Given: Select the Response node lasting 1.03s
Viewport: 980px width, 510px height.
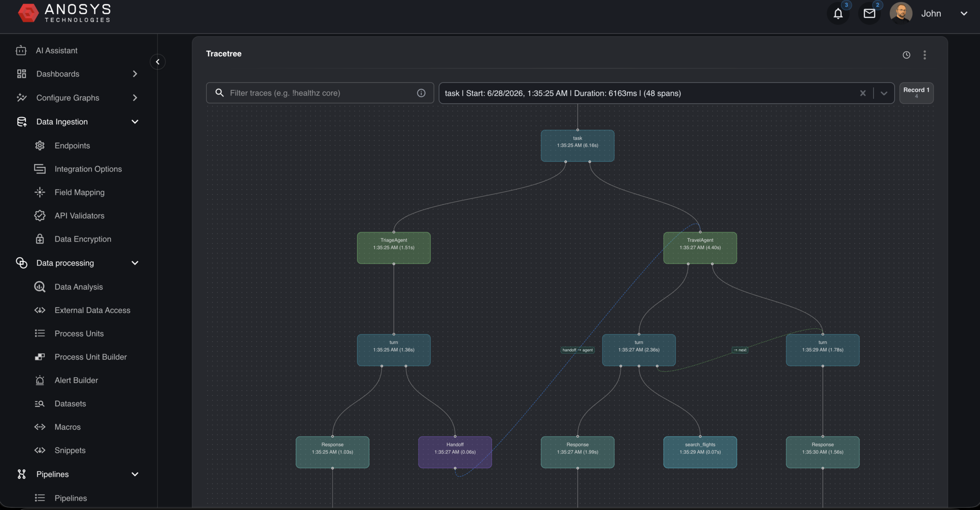Looking at the screenshot, I should point(333,452).
